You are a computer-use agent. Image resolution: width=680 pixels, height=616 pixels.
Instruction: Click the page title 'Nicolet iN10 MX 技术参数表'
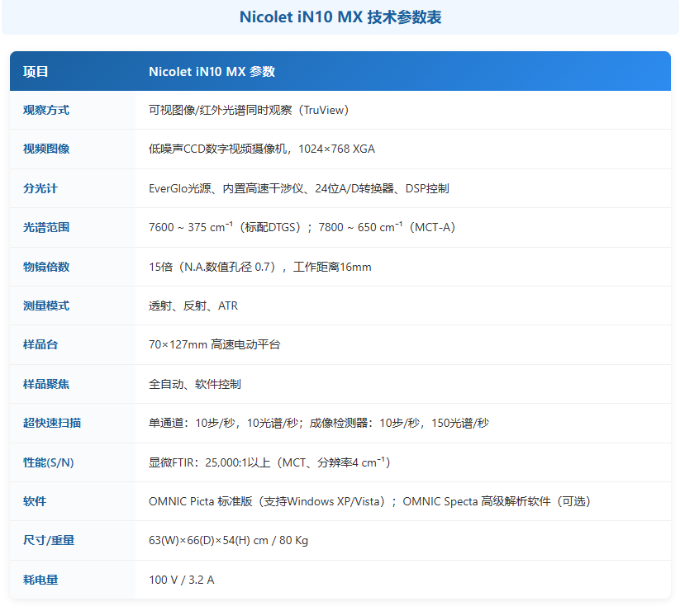pos(340,17)
